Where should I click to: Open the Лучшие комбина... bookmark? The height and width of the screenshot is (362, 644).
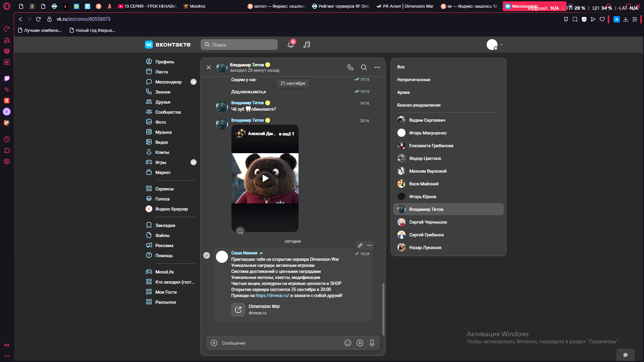click(40, 30)
